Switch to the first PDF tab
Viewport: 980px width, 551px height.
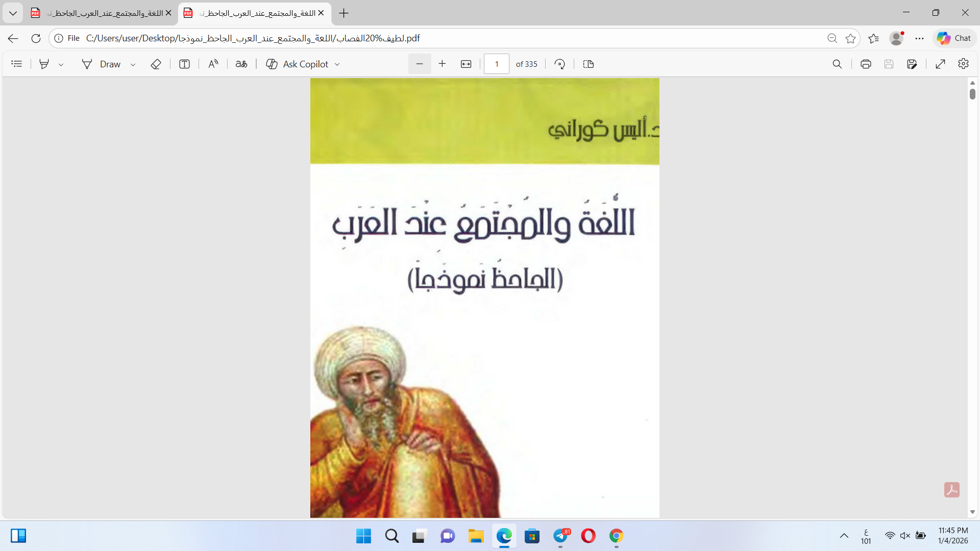(102, 13)
